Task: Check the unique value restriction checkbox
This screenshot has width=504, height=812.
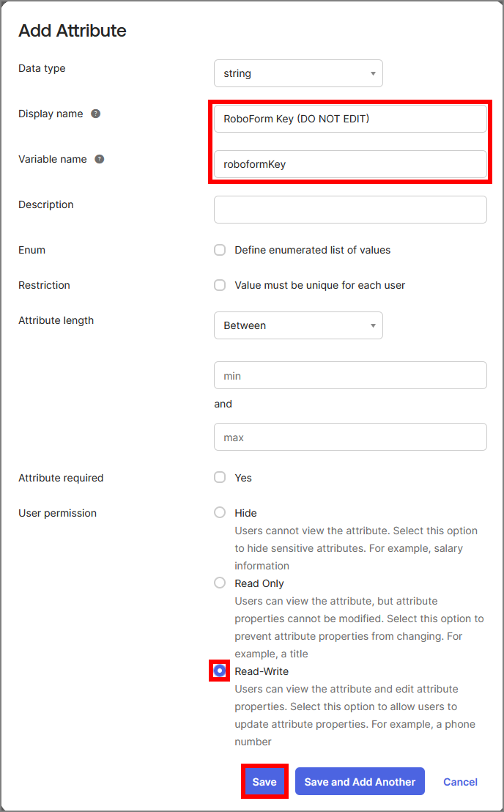Action: [220, 286]
